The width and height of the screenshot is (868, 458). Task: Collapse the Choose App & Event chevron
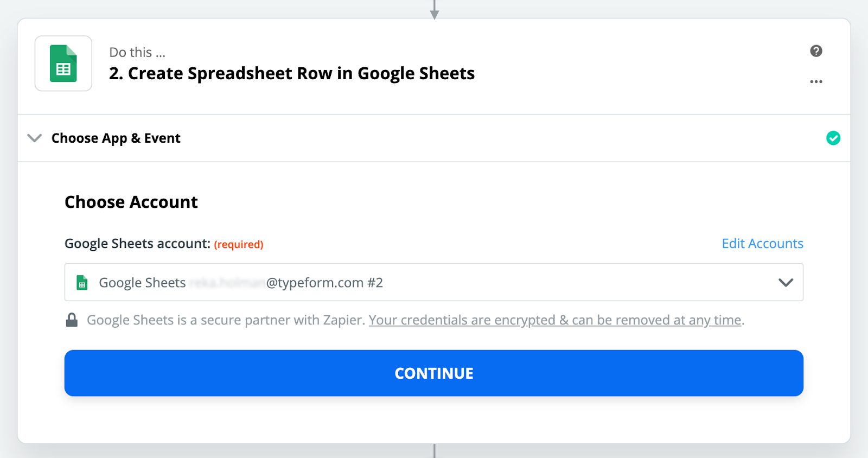point(35,138)
